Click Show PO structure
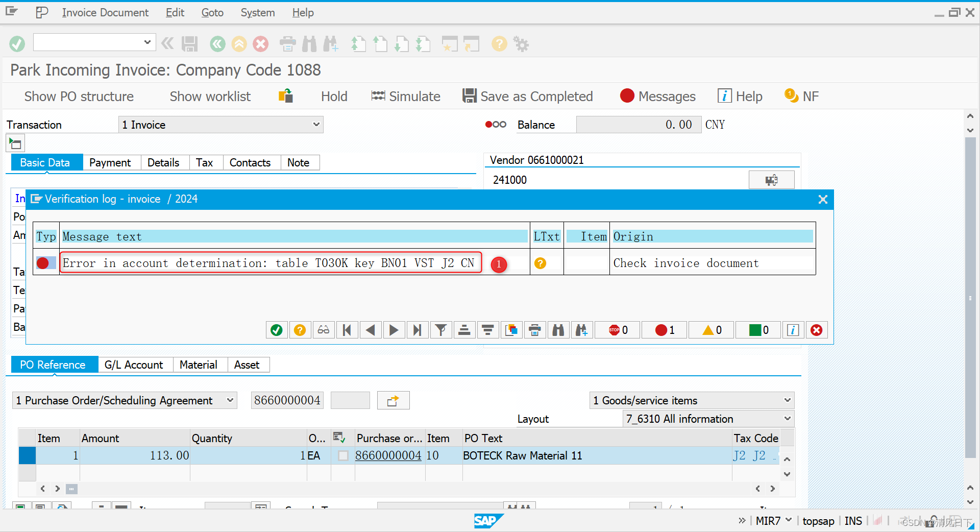Image resolution: width=980 pixels, height=532 pixels. tap(78, 96)
